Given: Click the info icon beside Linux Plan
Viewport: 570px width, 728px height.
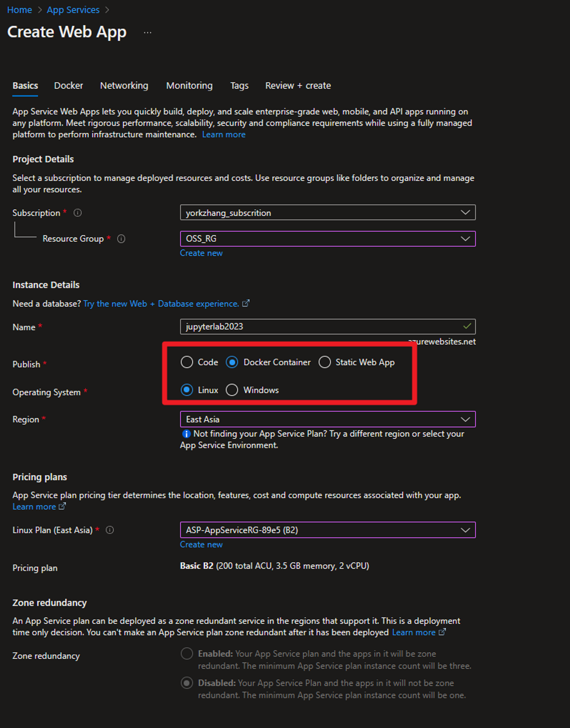Looking at the screenshot, I should pos(110,530).
